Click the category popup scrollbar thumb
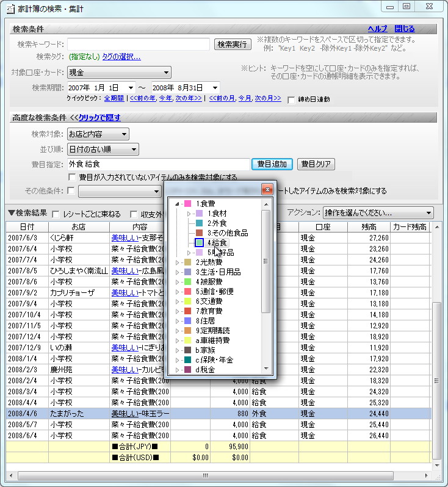The height and width of the screenshot is (487, 448). [266, 262]
